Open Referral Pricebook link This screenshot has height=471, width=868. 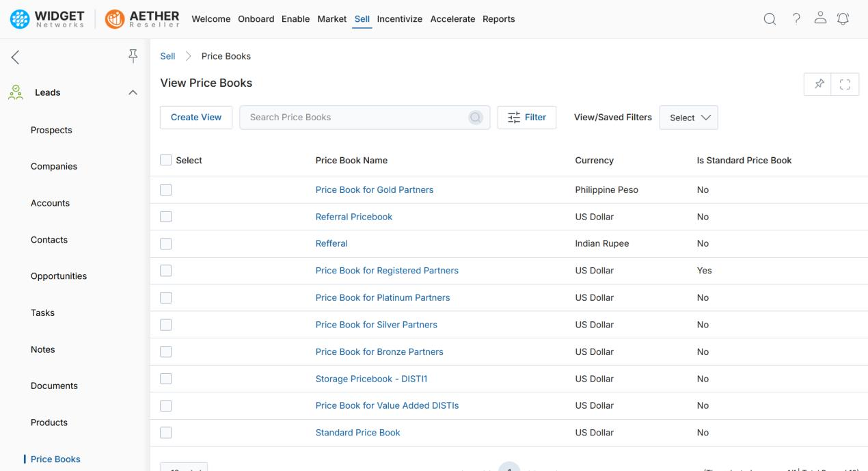click(354, 217)
